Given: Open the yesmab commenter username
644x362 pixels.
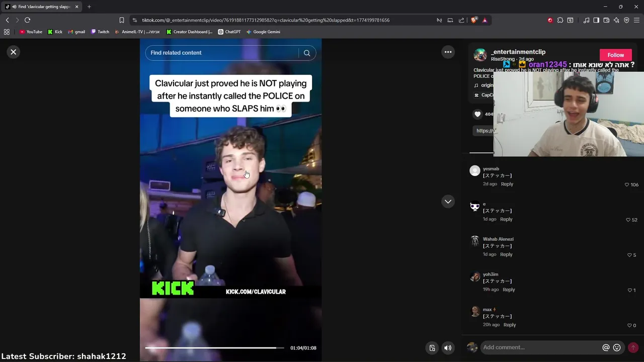Looking at the screenshot, I should (491, 169).
